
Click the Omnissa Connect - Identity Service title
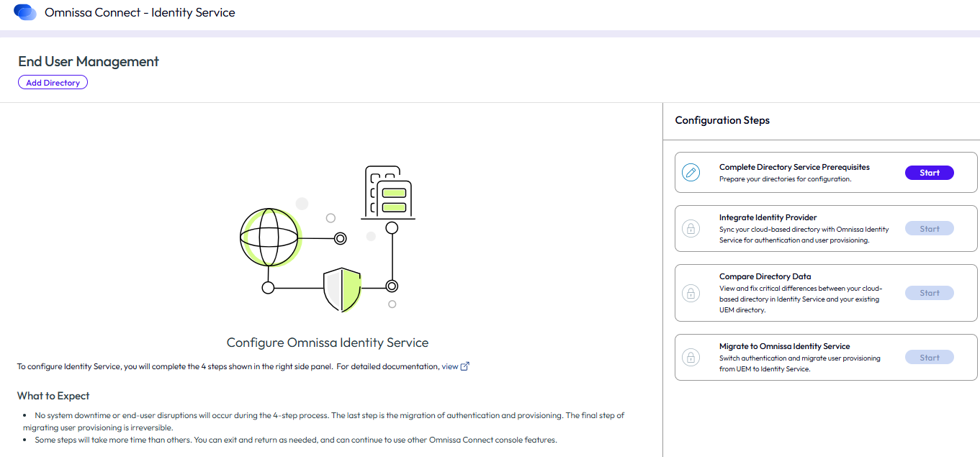(x=140, y=12)
